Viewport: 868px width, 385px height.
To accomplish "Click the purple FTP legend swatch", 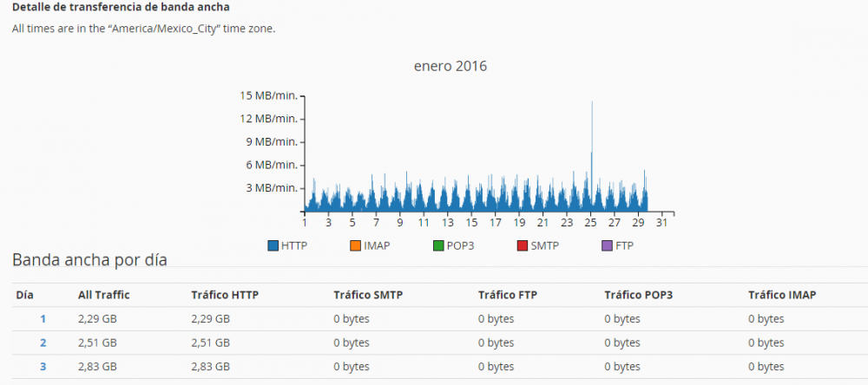I will pyautogui.click(x=607, y=245).
